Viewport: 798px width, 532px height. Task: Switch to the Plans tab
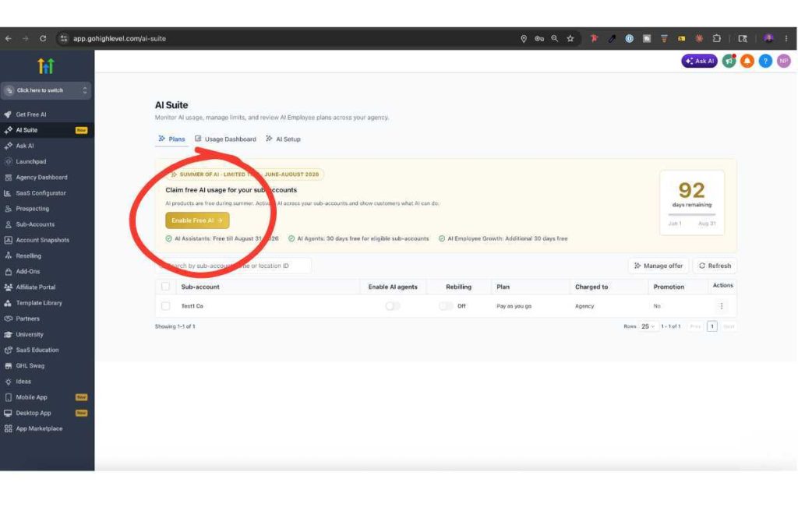click(171, 139)
